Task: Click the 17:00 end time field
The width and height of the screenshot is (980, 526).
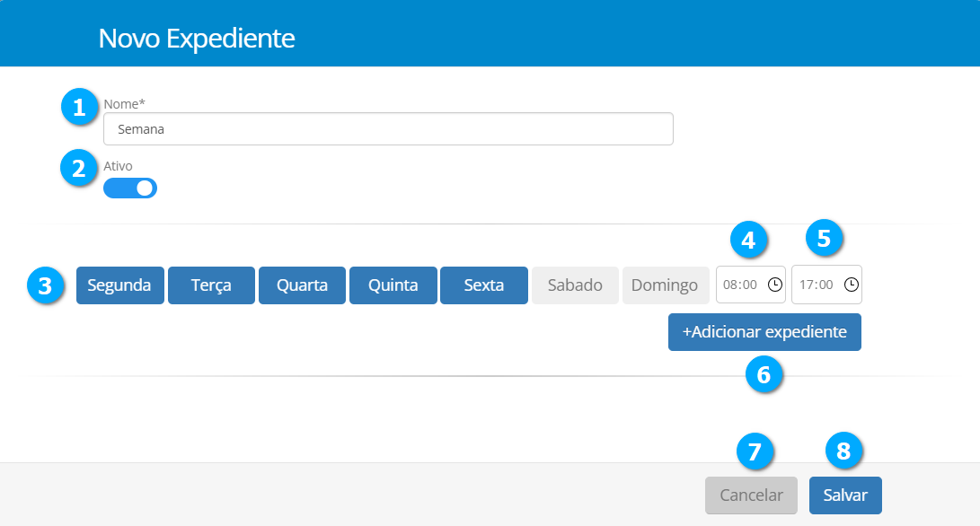Action: point(817,285)
